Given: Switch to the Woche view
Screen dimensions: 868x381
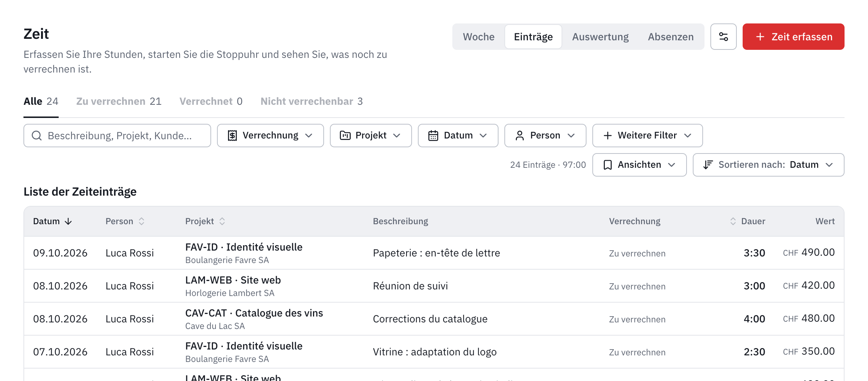Looking at the screenshot, I should (x=479, y=37).
